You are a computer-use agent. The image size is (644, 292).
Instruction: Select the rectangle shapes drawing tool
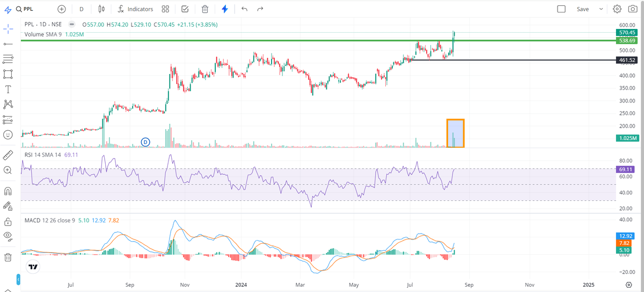(x=8, y=73)
